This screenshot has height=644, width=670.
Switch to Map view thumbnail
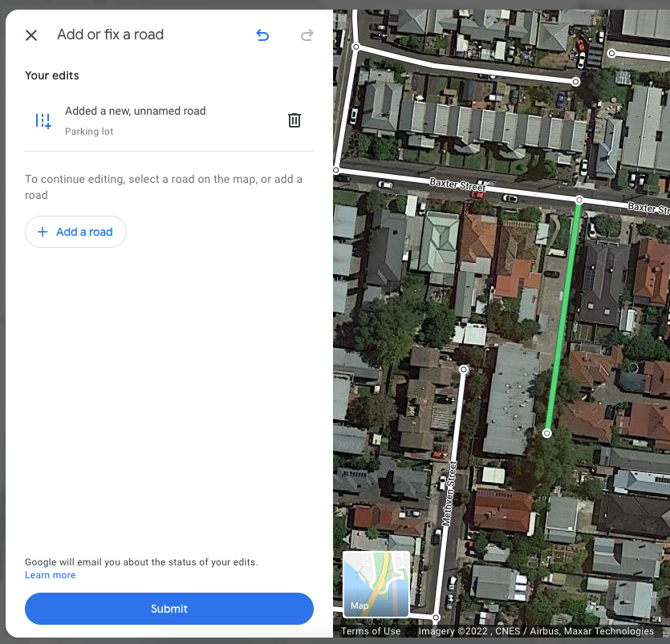click(376, 584)
